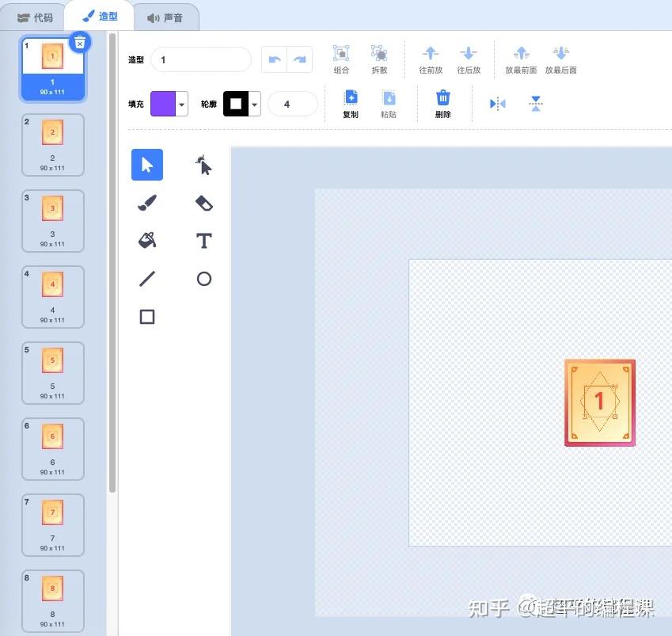This screenshot has width=672, height=636.
Task: Switch to the 声音 tab
Action: (x=166, y=15)
